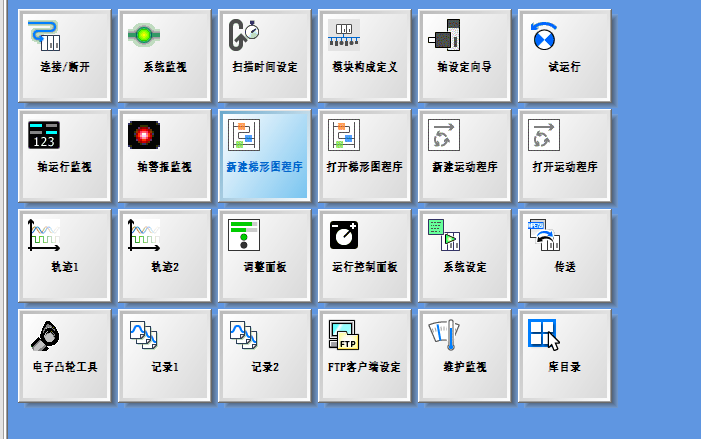This screenshot has height=439, width=701.
Task: Show the 调整面板 adjustment panel
Action: tap(264, 254)
